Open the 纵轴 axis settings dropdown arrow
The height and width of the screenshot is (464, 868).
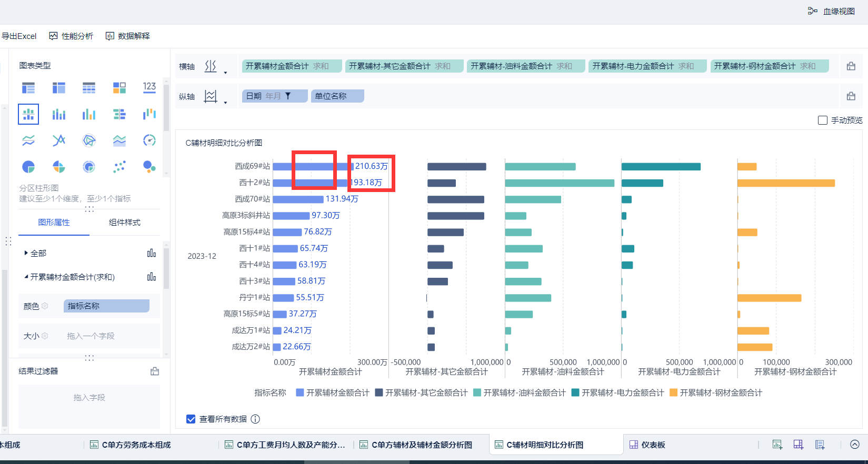coord(225,103)
